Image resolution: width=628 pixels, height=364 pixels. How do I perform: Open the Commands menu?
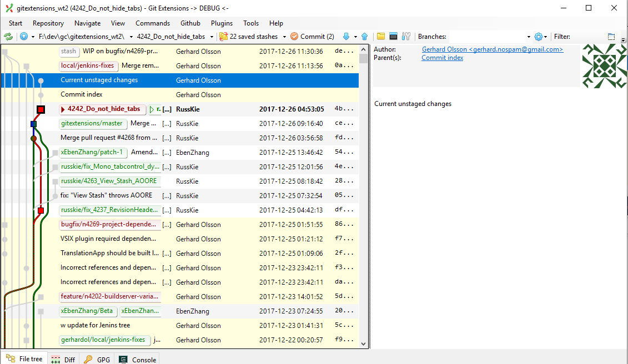(x=153, y=23)
